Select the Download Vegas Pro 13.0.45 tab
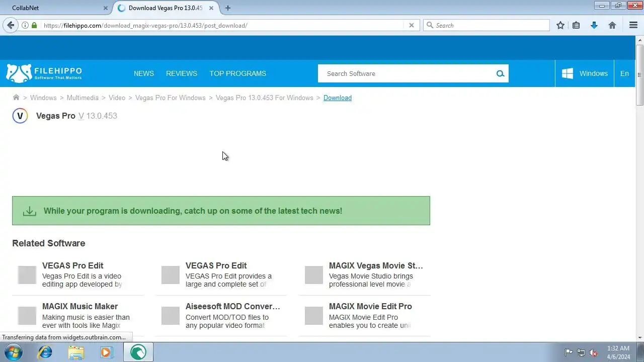Viewport: 644px width, 362px height. pyautogui.click(x=166, y=8)
